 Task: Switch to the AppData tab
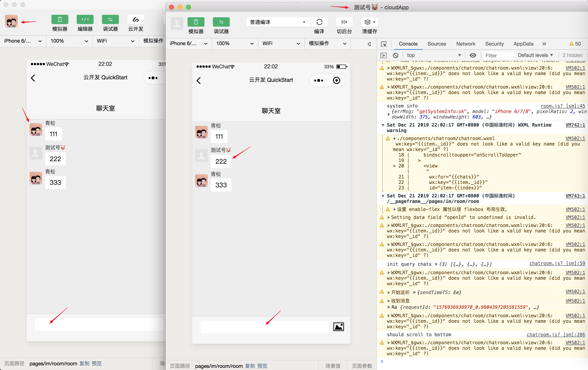tap(523, 44)
